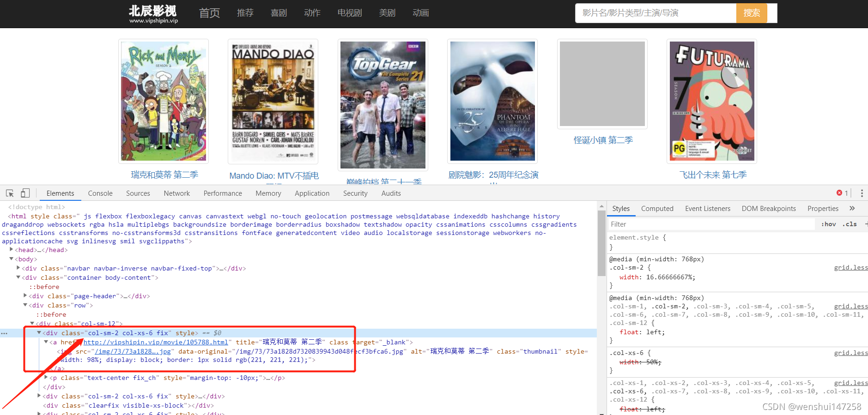Open the 首页 navigation link
Viewport: 868px width, 415px height.
click(209, 13)
